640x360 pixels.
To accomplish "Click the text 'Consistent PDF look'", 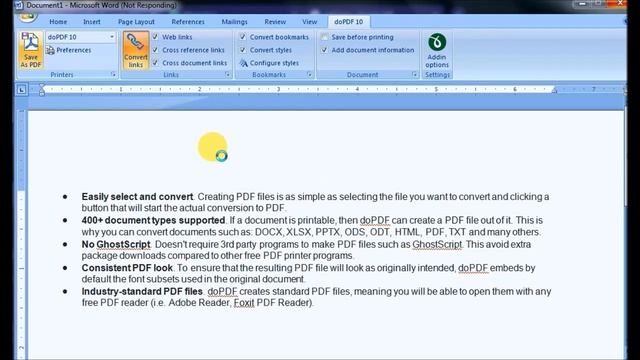I will [127, 268].
